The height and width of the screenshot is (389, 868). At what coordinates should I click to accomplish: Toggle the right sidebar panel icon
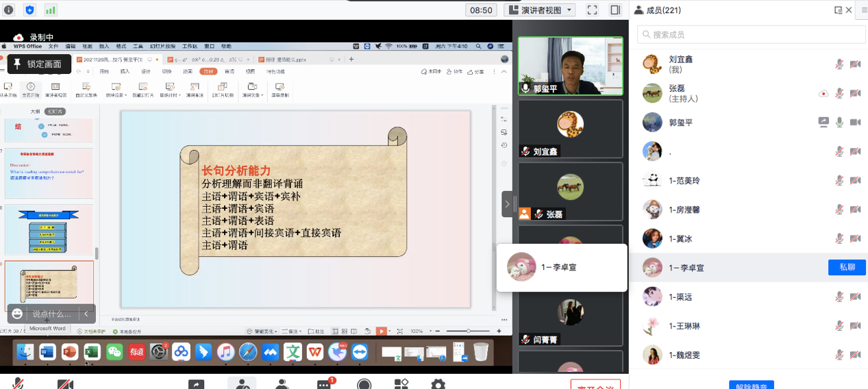(x=615, y=10)
